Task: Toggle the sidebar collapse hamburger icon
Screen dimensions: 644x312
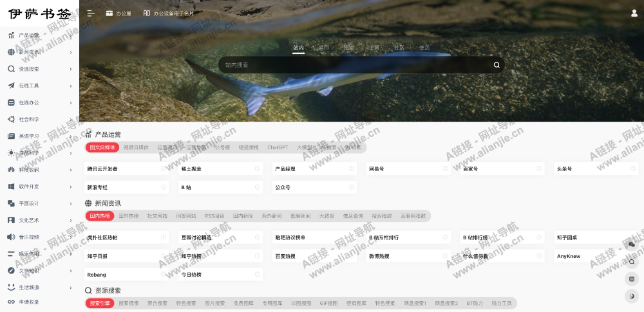Action: coord(91,13)
